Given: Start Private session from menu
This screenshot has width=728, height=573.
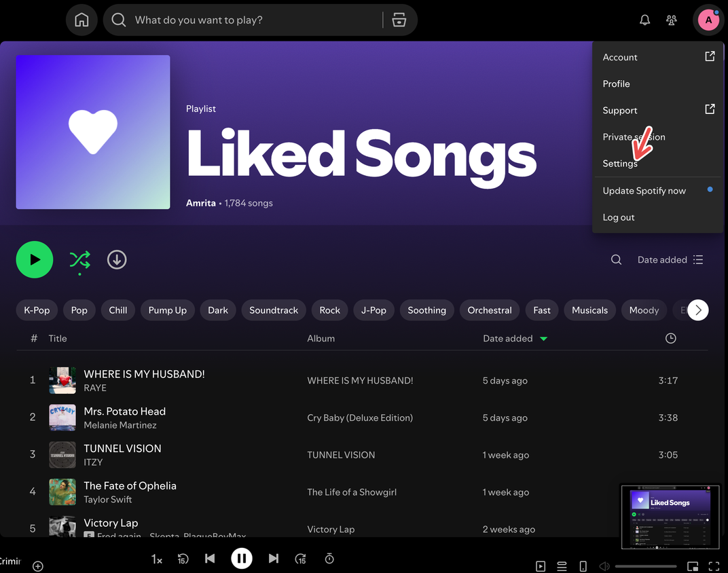Looking at the screenshot, I should (657, 137).
